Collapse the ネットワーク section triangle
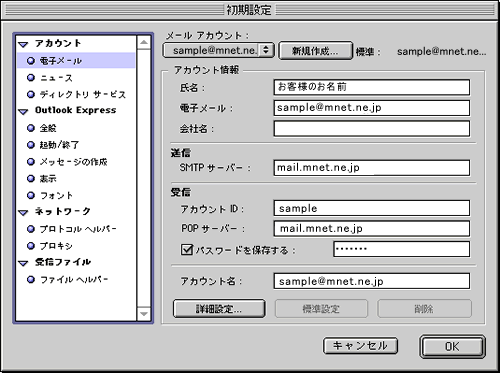The height and width of the screenshot is (373, 500). pos(23,212)
